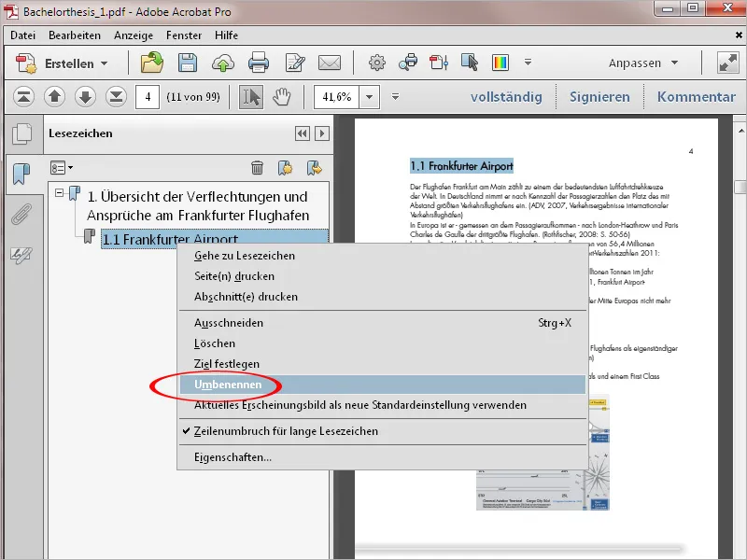Open the Anpassen dropdown
747x560 pixels.
point(654,63)
